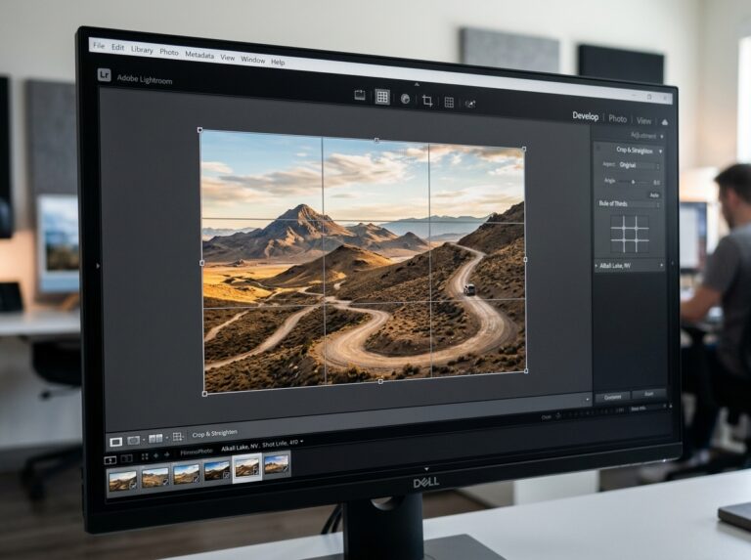Screen dimensions: 751x560
Task: Go to next photo with forward arrow
Action: pos(166,454)
